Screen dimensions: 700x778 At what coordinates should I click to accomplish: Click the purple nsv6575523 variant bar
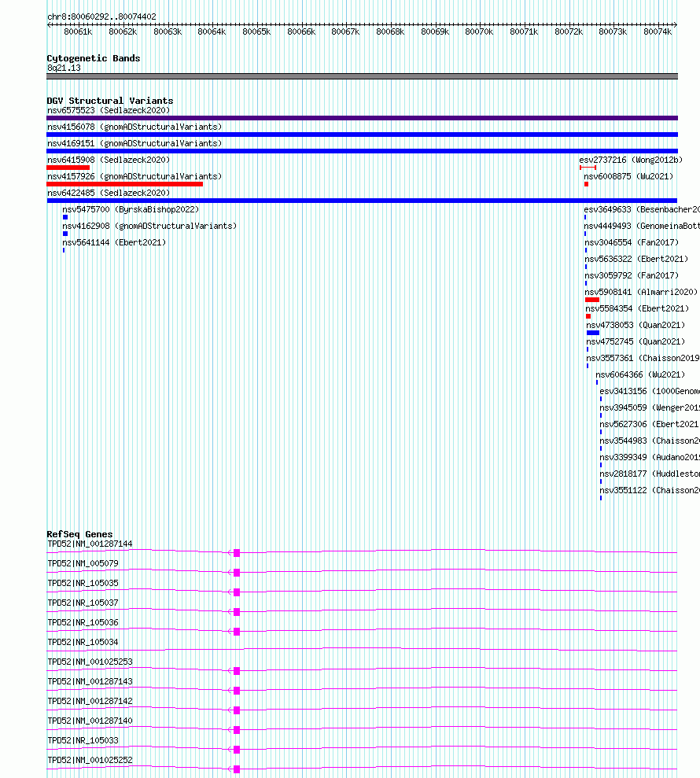362,118
